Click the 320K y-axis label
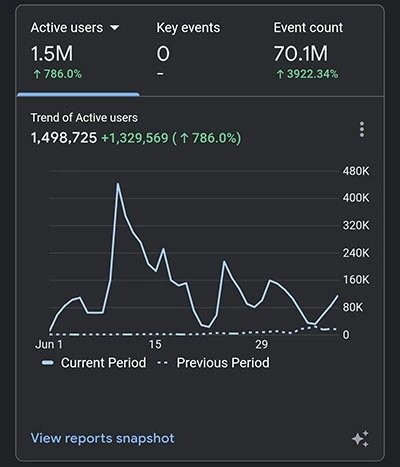Image resolution: width=400 pixels, height=467 pixels. click(x=356, y=225)
